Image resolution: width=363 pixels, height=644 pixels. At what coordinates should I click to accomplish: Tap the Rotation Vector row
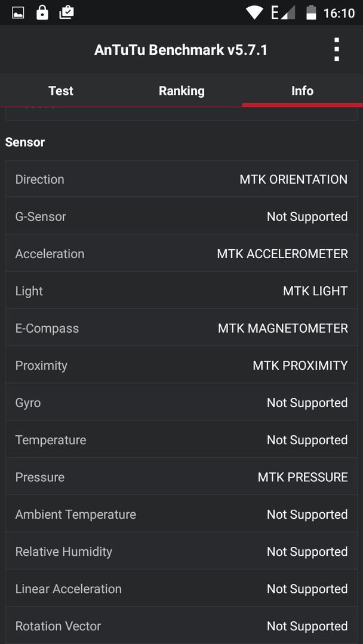pyautogui.click(x=181, y=626)
